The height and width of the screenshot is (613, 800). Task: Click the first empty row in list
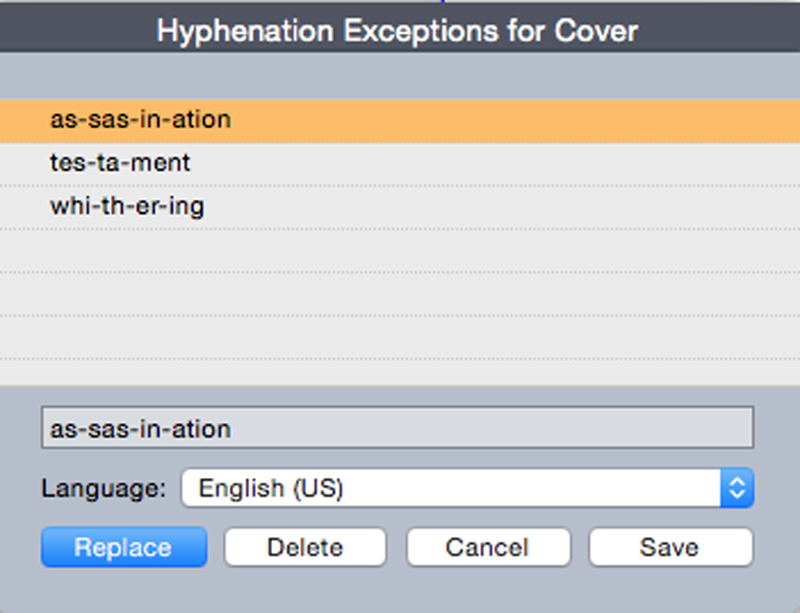pos(400,251)
